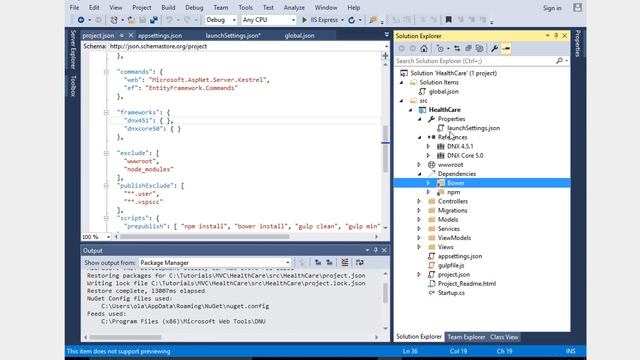Open the IIS Express target dropdown arrow
Viewport: 640px width, 360px height.
coord(342,20)
